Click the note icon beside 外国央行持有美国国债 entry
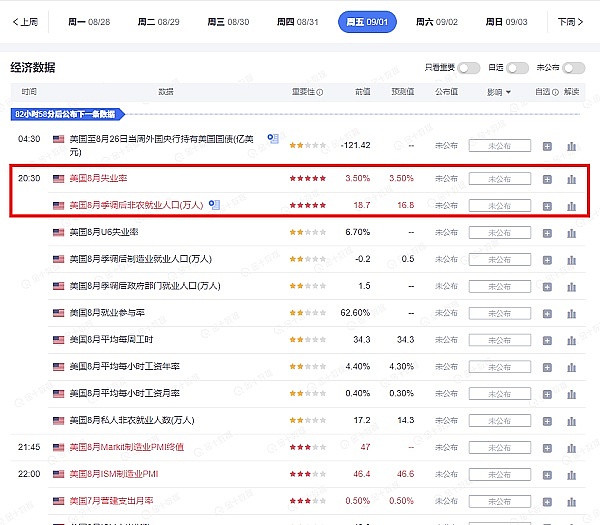 point(272,139)
